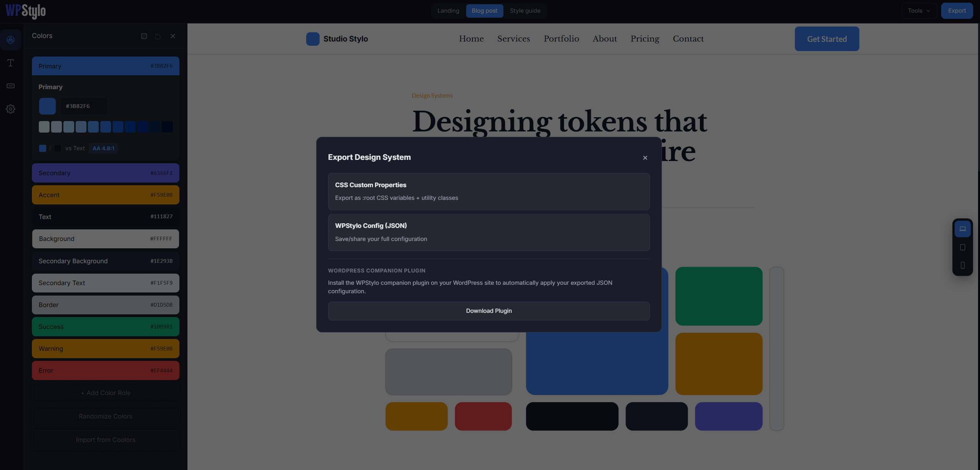Click Add Color Role button
The width and height of the screenshot is (980, 470).
click(x=106, y=393)
